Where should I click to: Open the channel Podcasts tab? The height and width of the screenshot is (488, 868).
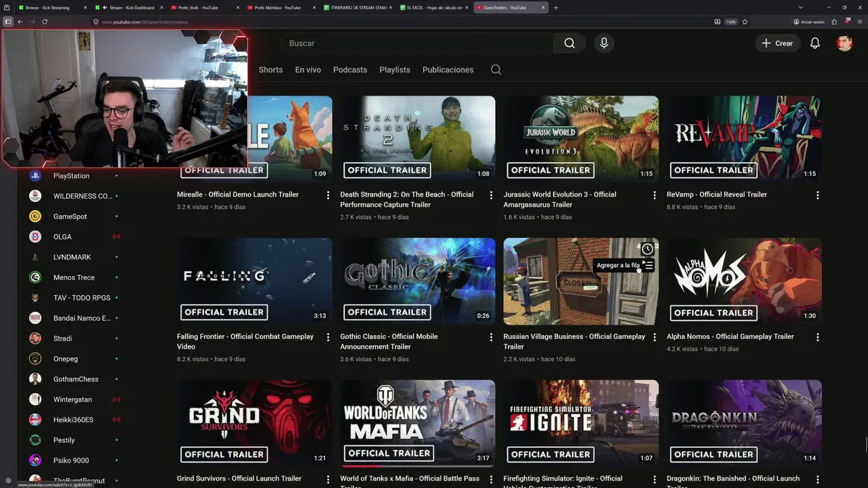[x=350, y=70]
